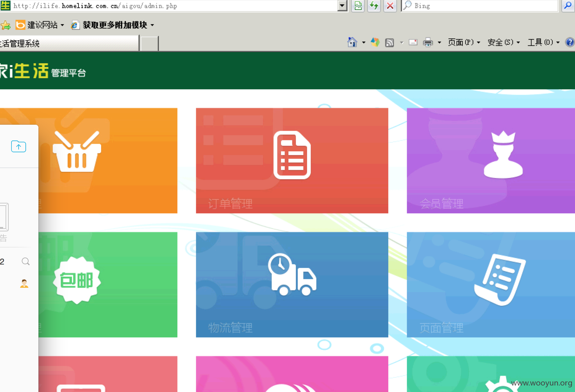Open the 工具(O) menu
Screen dimensions: 575x392
(x=544, y=42)
